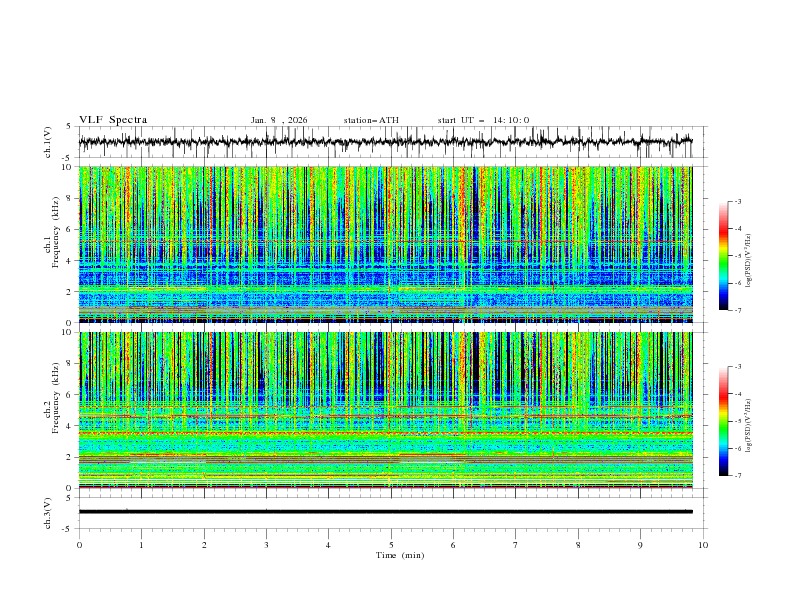The image size is (792, 612).
Task: Click the ch.3 voltage waveform trace
Action: tap(385, 512)
